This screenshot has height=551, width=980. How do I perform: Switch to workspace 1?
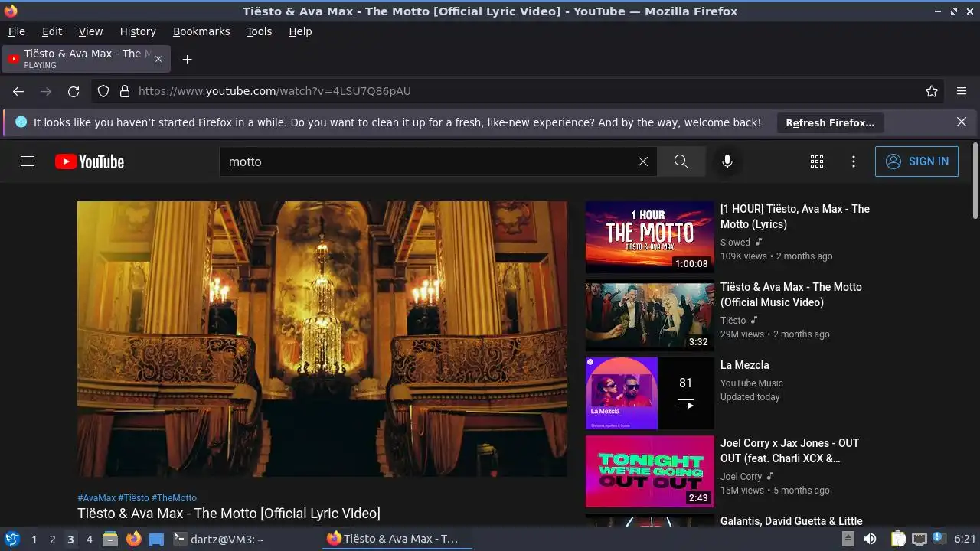click(x=34, y=540)
